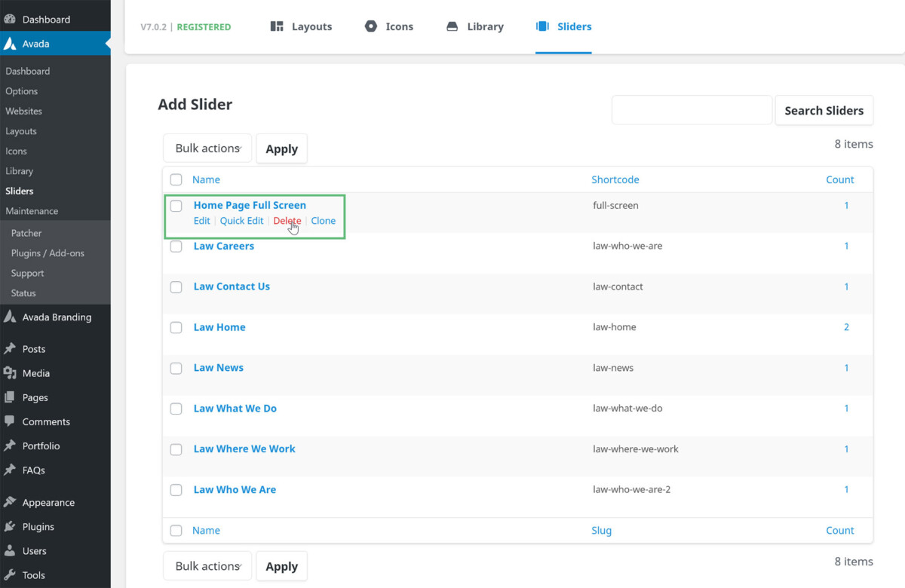Clone the Home Page Full Screen slider

(x=323, y=220)
